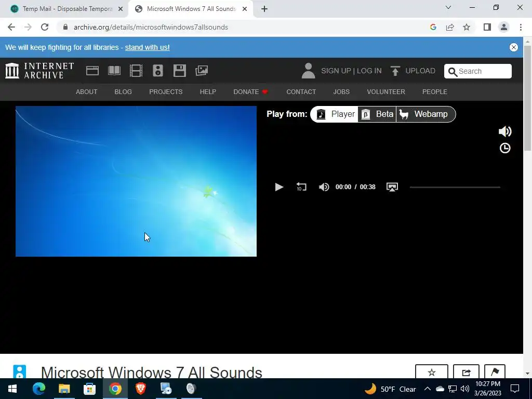This screenshot has height=399, width=532.
Task: Open the Web archive icon
Action: click(x=92, y=71)
